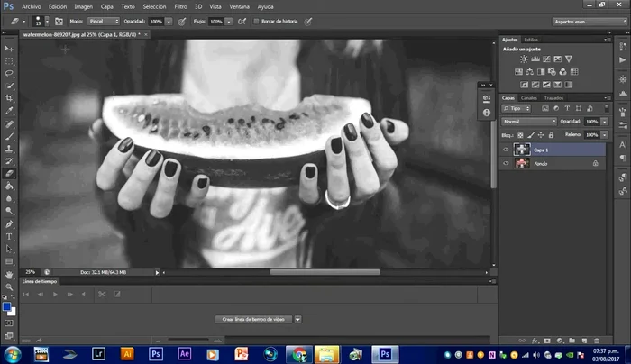Open the eraser Modo dropdown
631x364 pixels.
click(105, 20)
